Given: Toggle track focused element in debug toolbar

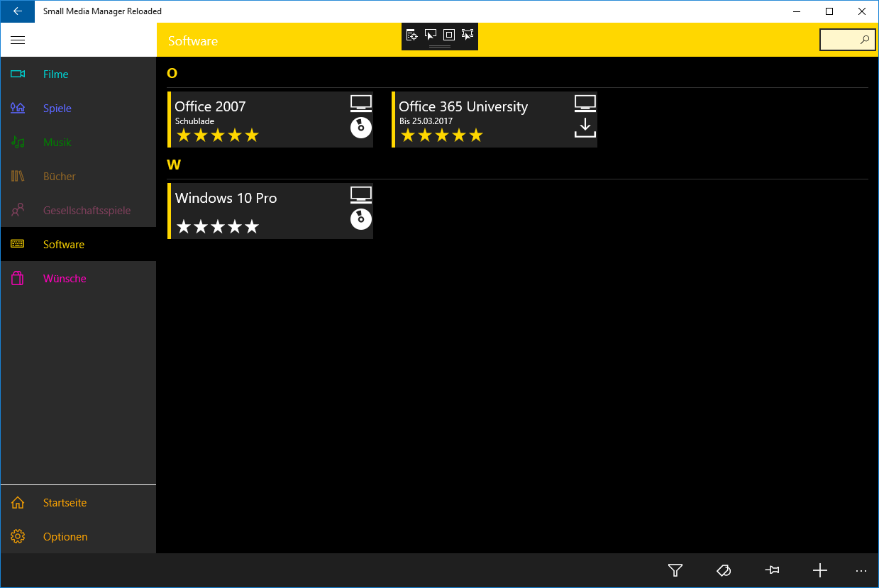Looking at the screenshot, I should [468, 35].
